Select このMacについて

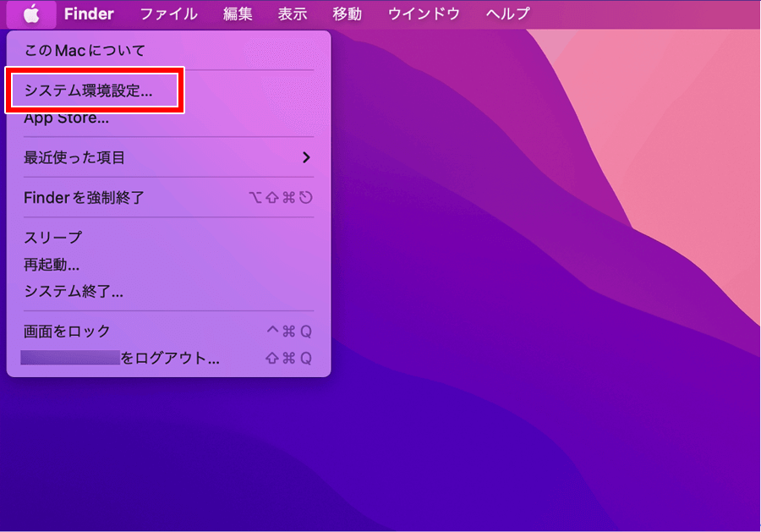coord(169,51)
